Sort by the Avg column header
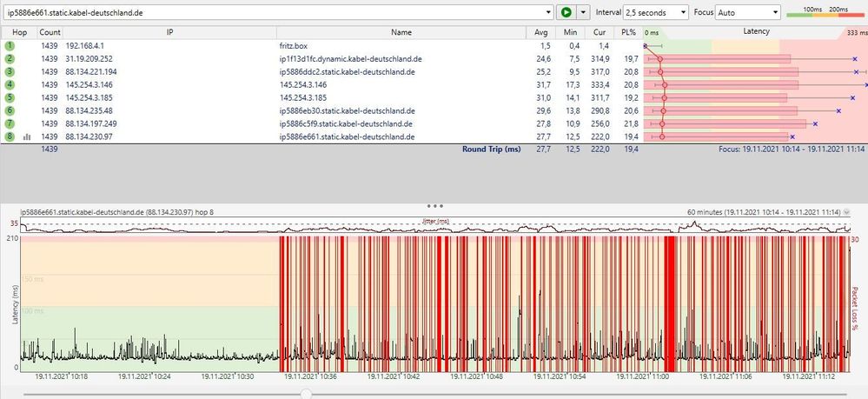The image size is (868, 399). [542, 31]
